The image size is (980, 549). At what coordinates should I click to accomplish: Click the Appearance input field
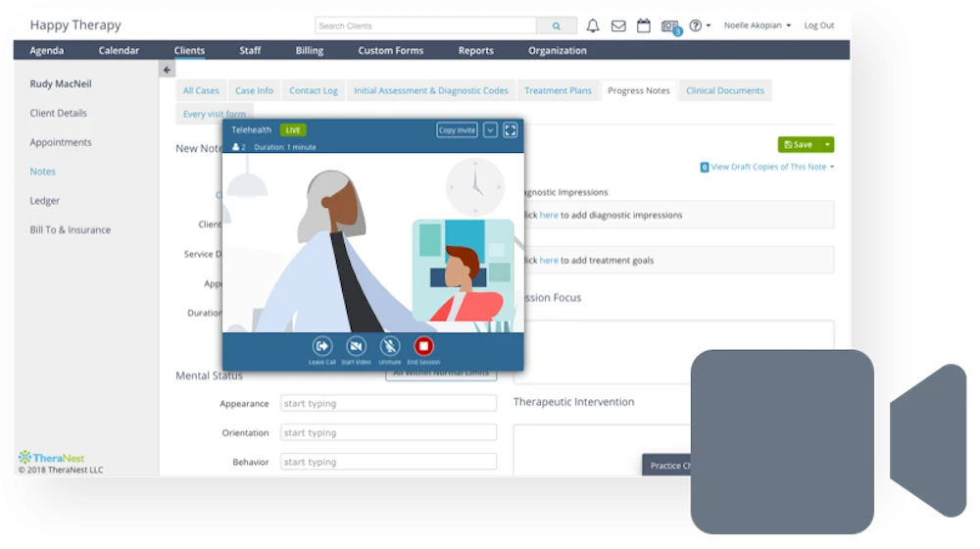point(389,403)
